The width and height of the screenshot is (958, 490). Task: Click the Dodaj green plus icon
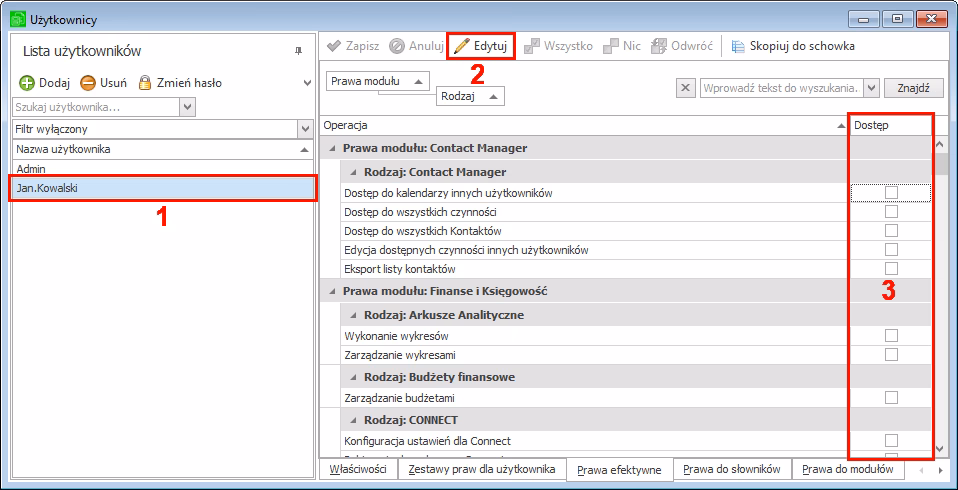[27, 83]
